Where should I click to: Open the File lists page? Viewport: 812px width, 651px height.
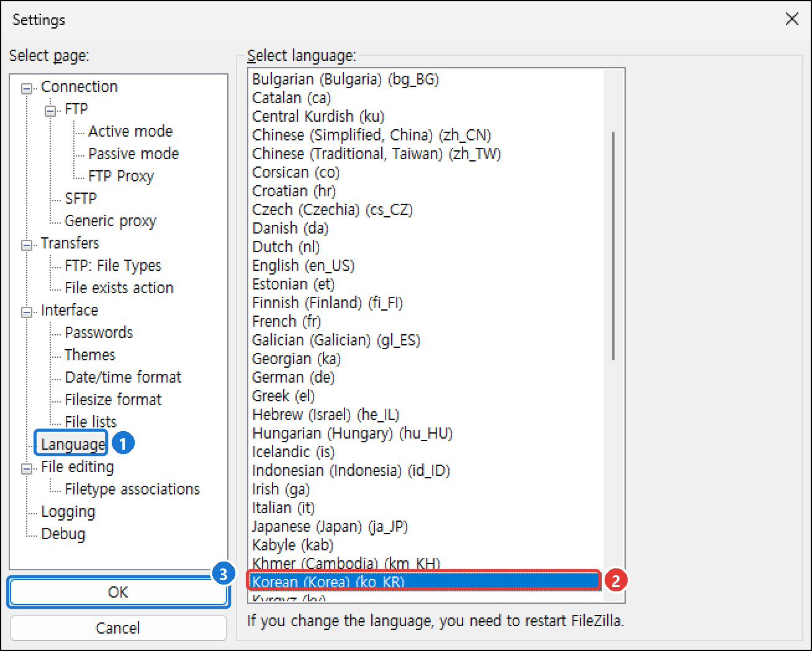coord(91,422)
